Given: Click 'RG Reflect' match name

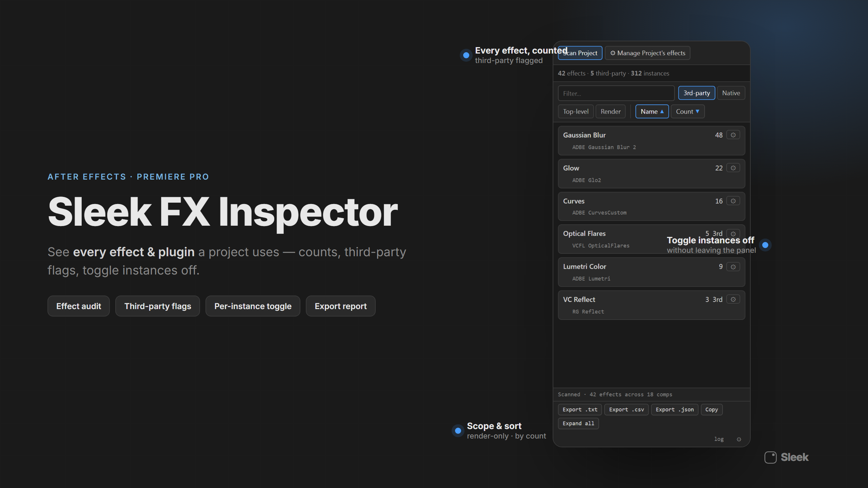Looking at the screenshot, I should (x=588, y=312).
